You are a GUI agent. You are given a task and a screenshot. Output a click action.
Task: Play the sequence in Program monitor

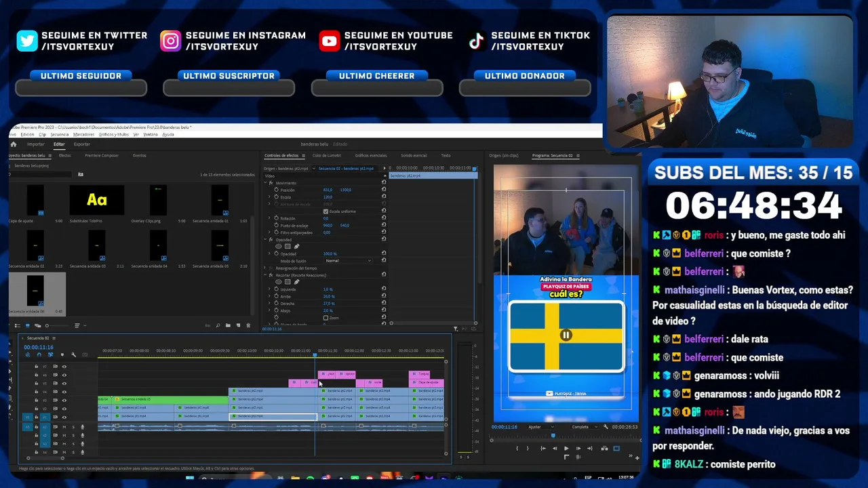pos(566,449)
